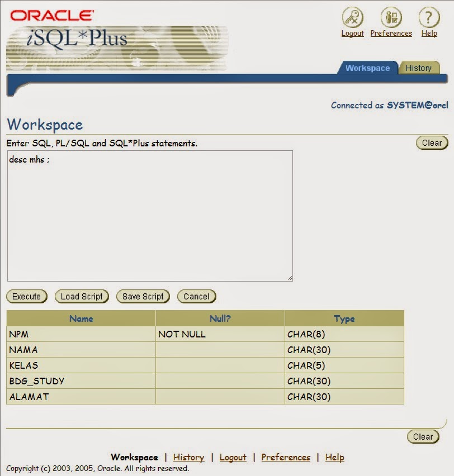
Task: Switch to the History tab
Action: (x=419, y=68)
